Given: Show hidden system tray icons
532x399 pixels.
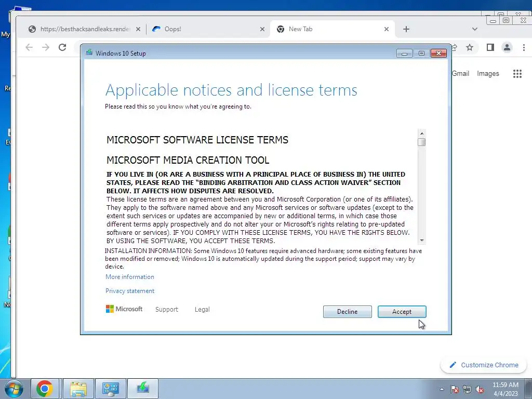Looking at the screenshot, I should click(x=442, y=389).
